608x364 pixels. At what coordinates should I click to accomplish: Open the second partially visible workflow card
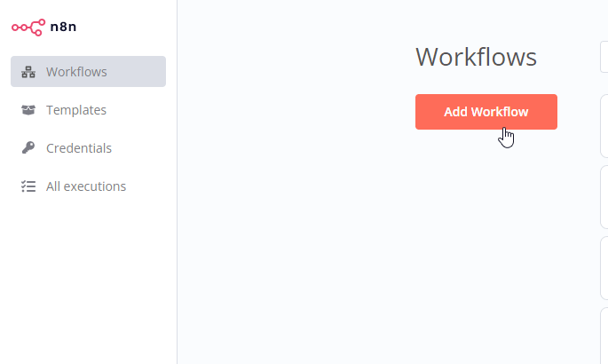click(604, 197)
